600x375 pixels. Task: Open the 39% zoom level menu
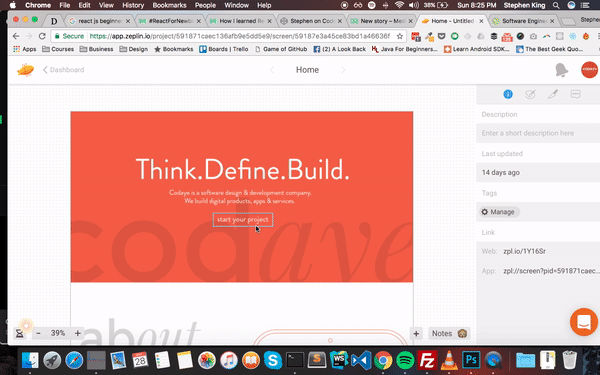pos(58,333)
